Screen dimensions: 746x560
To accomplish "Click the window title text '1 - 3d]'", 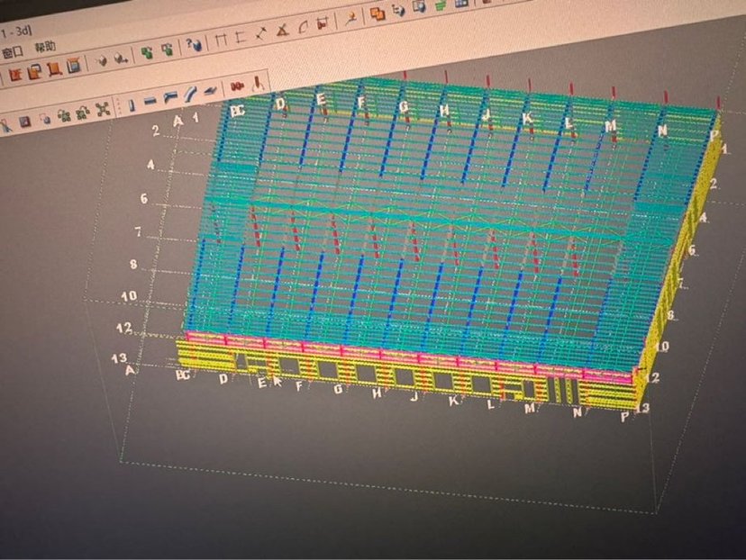I will [x=15, y=32].
